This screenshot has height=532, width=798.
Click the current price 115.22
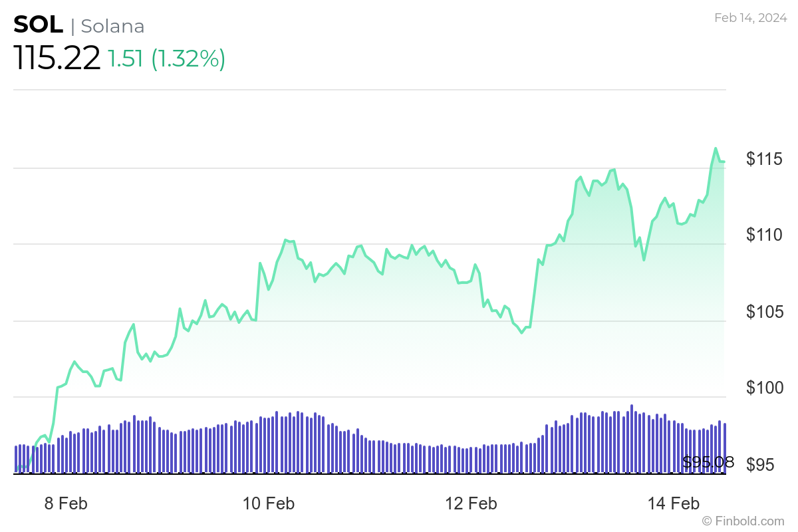pos(57,59)
